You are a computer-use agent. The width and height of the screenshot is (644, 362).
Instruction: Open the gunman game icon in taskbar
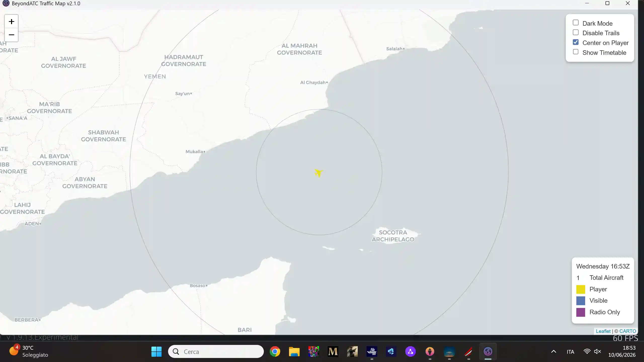(x=352, y=351)
